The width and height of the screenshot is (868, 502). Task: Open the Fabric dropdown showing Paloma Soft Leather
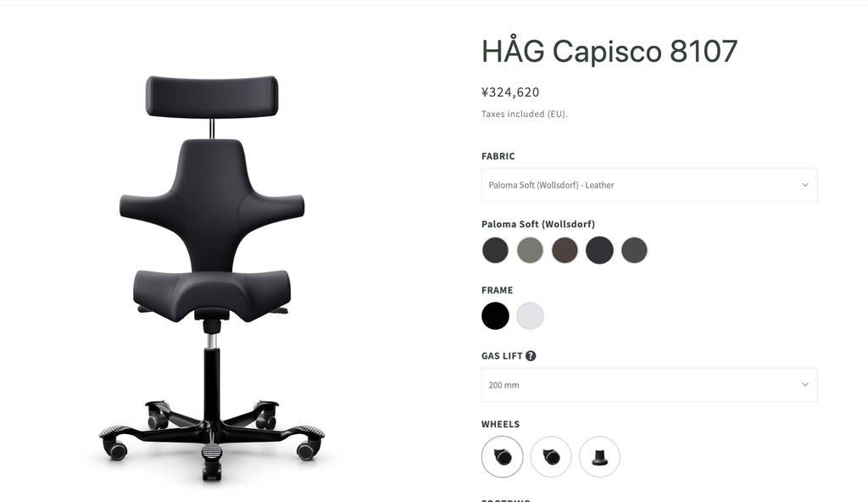[649, 185]
